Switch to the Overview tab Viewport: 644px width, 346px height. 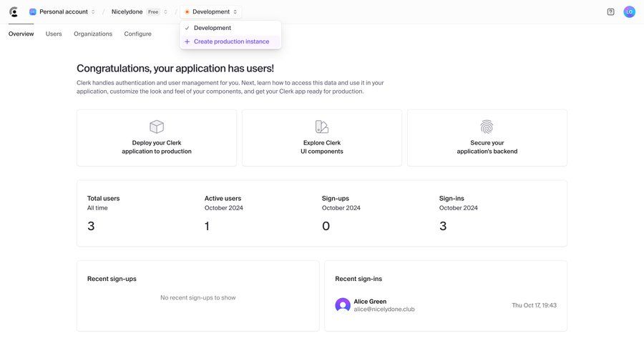tap(21, 34)
